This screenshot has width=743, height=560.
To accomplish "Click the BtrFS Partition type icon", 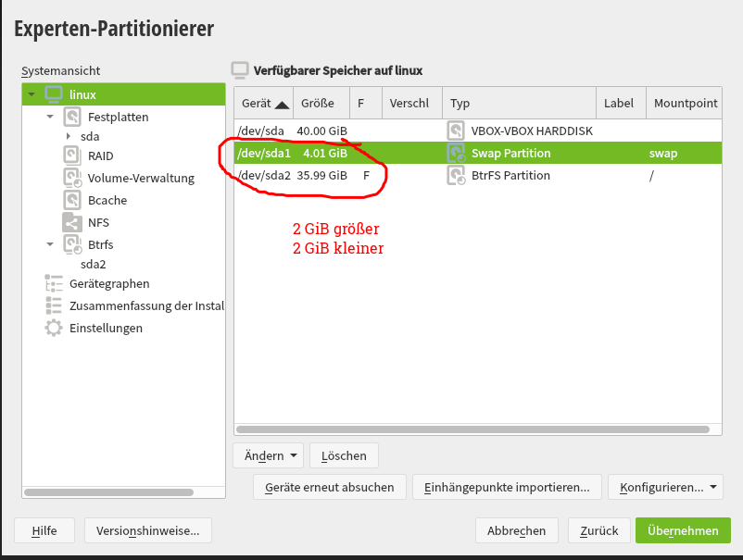I will click(x=457, y=175).
